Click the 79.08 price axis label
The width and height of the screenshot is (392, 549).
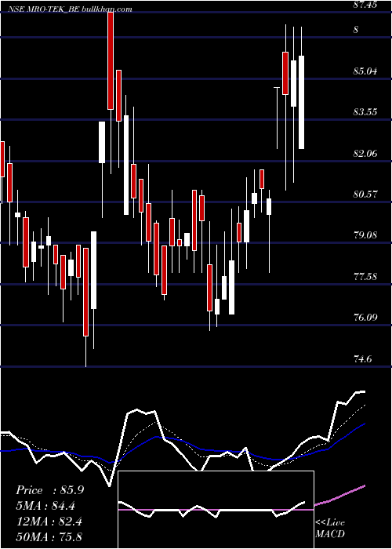point(365,235)
